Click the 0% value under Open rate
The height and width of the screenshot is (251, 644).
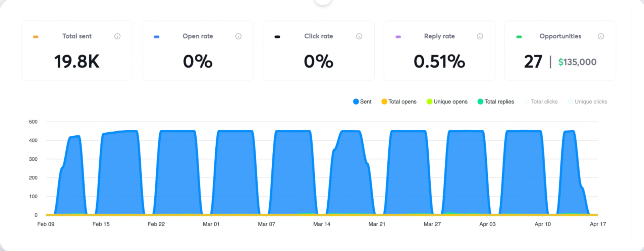coord(198,62)
